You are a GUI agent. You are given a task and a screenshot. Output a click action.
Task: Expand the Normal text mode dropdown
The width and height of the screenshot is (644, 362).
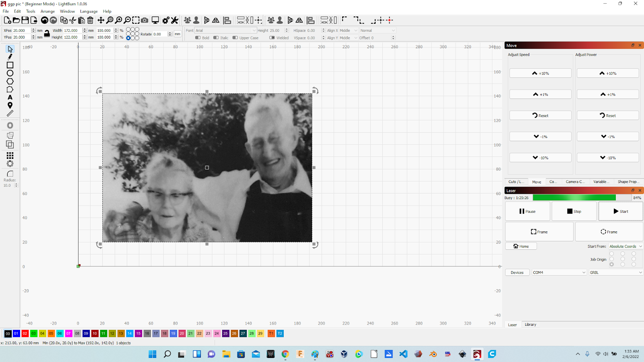(378, 31)
